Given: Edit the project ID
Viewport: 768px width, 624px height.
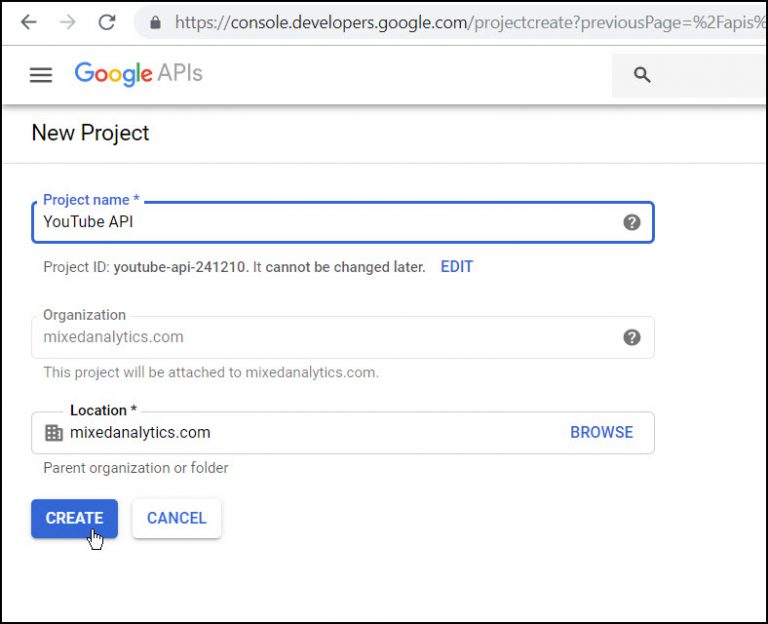Looking at the screenshot, I should point(456,266).
